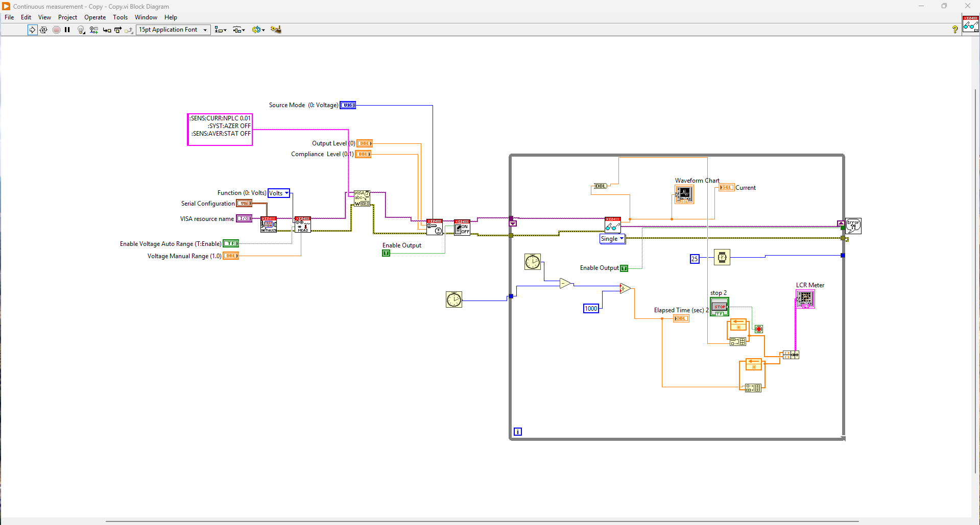Select Elapsed Time (sec) 2 DBL indicator

tap(681, 318)
